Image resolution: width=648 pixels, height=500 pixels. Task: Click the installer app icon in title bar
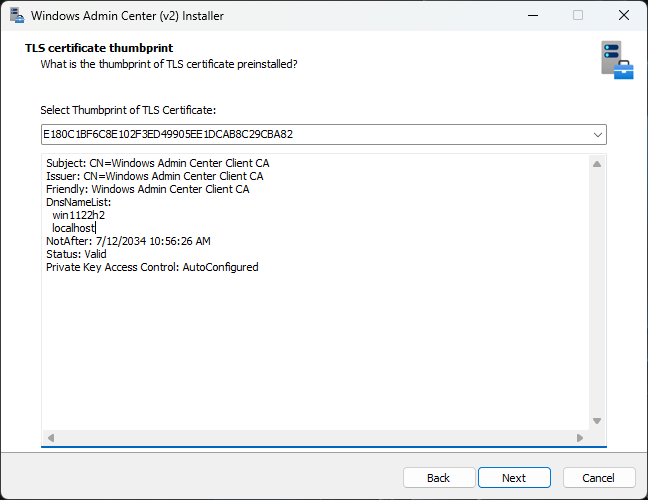17,15
